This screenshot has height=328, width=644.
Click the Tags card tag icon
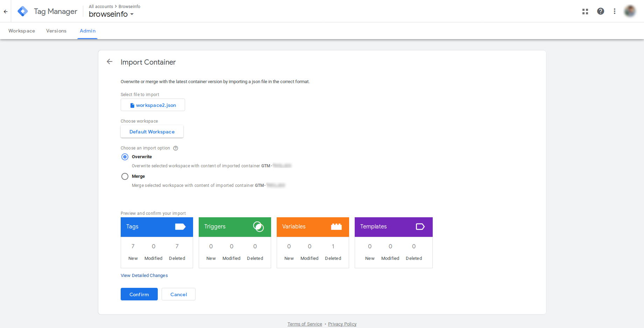pos(180,227)
